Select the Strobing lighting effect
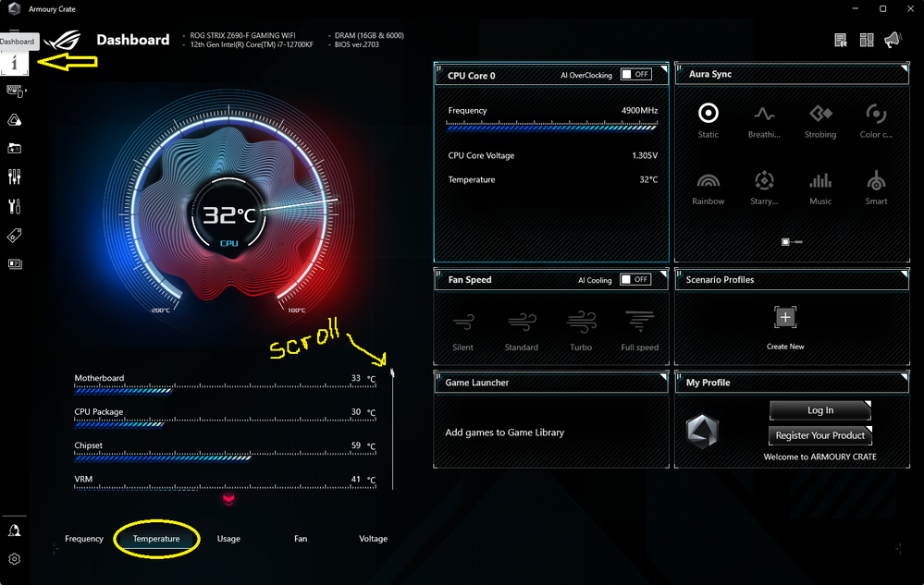The width and height of the screenshot is (924, 585). coord(820,121)
